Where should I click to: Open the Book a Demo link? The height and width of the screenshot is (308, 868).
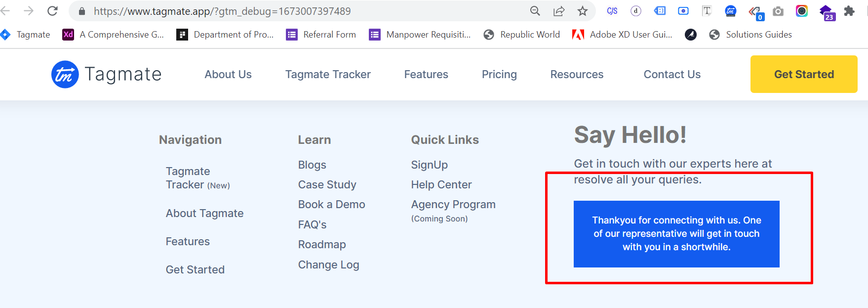[331, 204]
